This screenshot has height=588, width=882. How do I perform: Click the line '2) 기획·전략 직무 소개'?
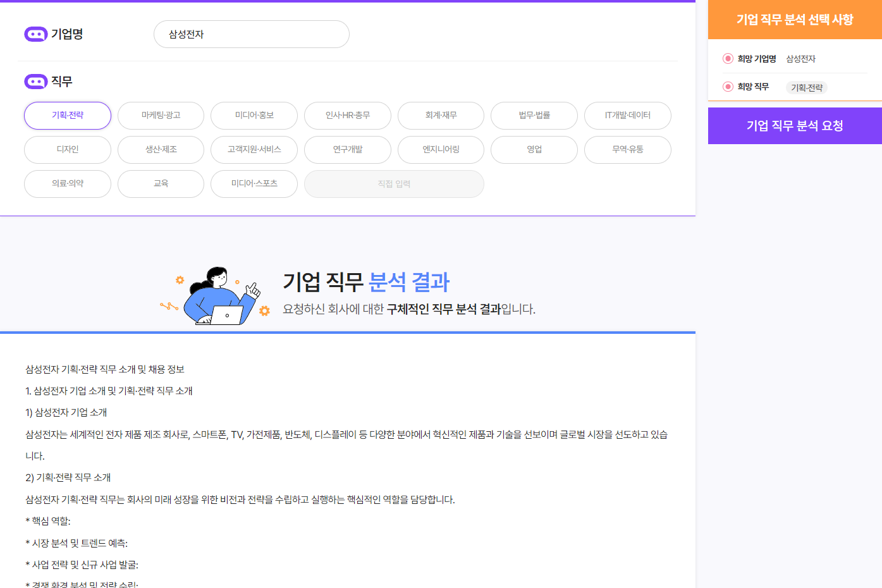[68, 478]
